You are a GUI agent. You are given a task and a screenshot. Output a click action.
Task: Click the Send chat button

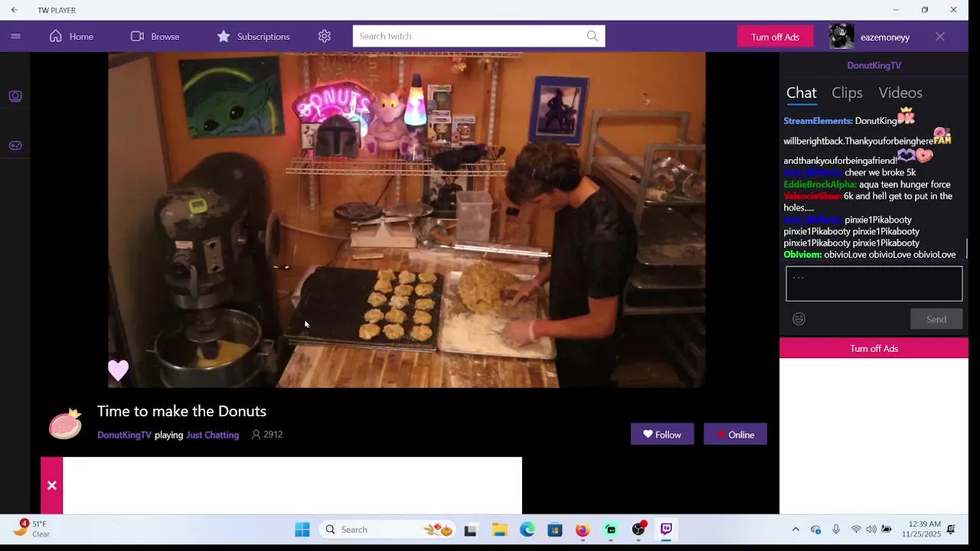[936, 319]
